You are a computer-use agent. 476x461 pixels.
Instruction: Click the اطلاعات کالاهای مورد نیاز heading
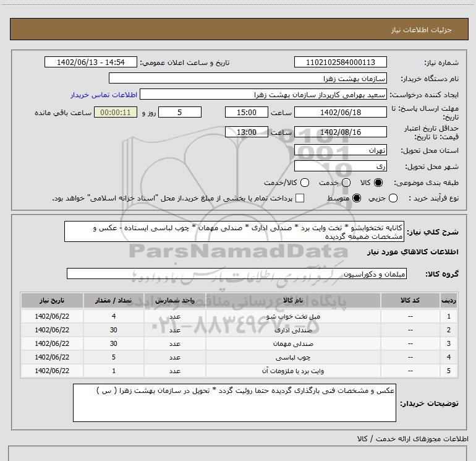coord(413,252)
